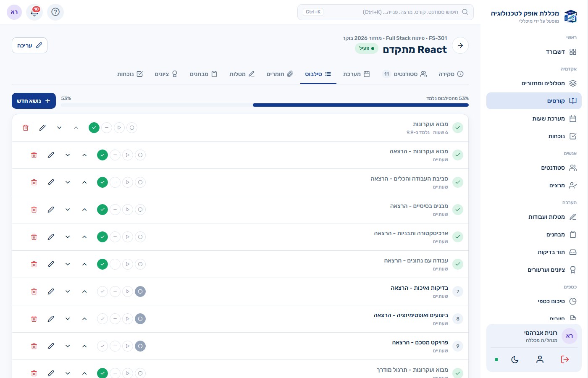Move 'סביבת העבודה והכלים - הרצאה' down
Screen dimensions: 588x378
68,182
